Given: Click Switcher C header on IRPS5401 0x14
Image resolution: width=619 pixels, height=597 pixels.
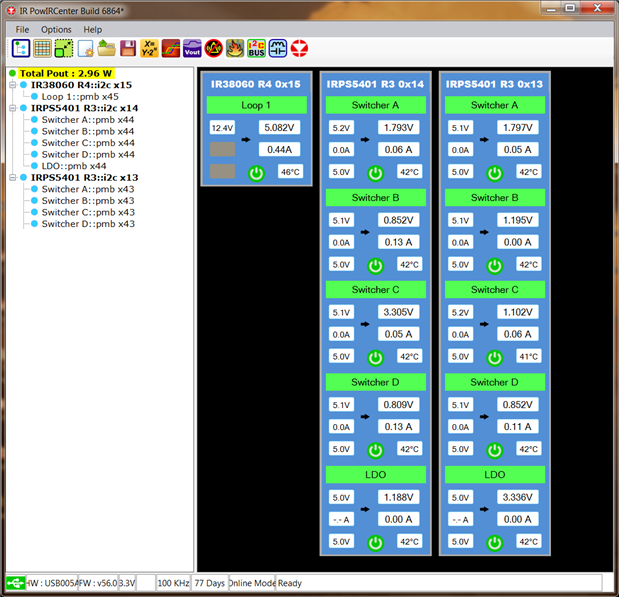Looking at the screenshot, I should click(x=375, y=289).
